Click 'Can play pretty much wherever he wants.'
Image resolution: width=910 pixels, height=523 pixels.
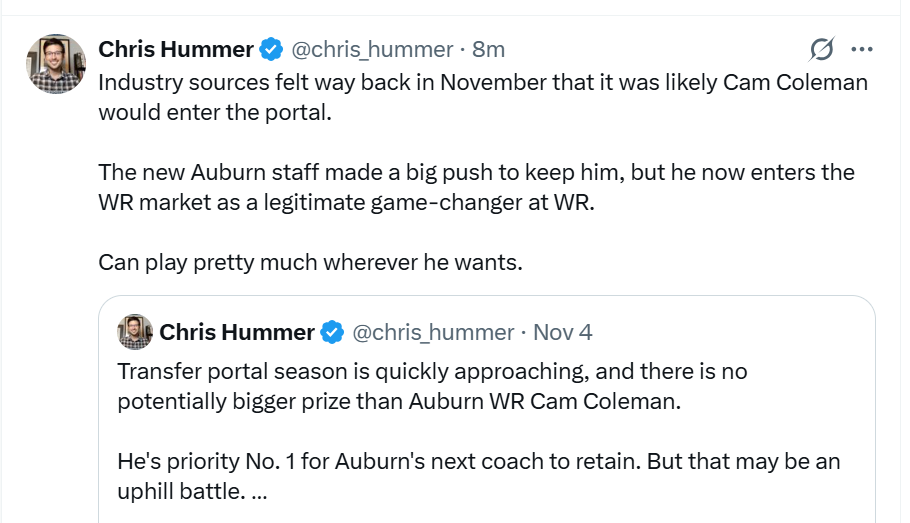coord(310,262)
